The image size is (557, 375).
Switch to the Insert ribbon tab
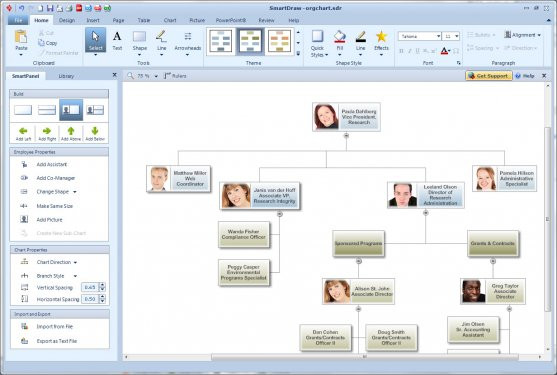pos(93,20)
